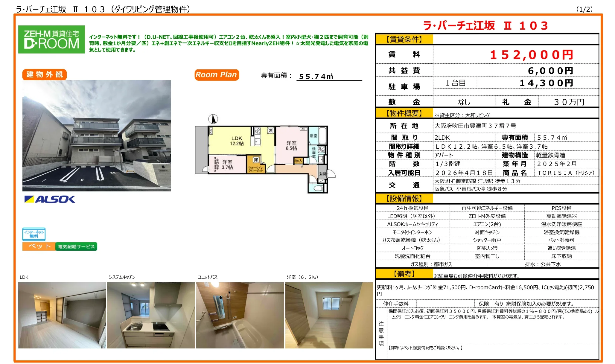Expand the 【物件概要】 section header
The image size is (615, 364).
pyautogui.click(x=404, y=113)
